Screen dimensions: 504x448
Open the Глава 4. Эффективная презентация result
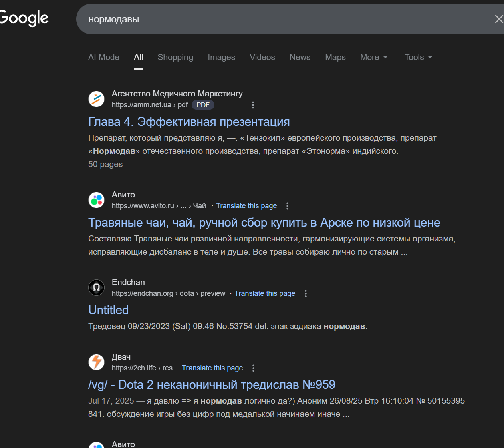tap(189, 122)
